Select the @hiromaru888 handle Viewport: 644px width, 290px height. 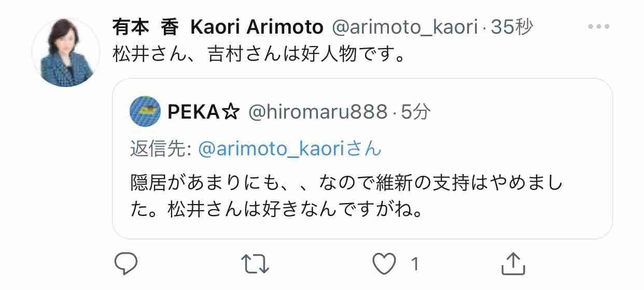(318, 111)
